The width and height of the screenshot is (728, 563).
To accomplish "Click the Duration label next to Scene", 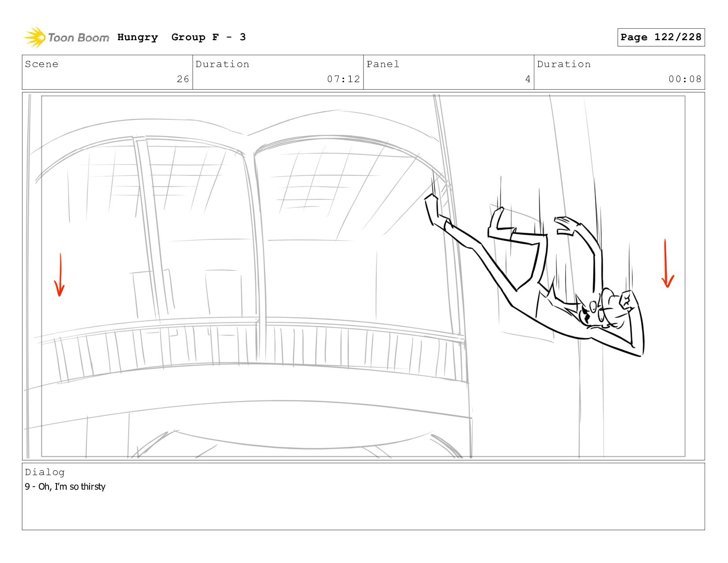I will click(x=222, y=64).
